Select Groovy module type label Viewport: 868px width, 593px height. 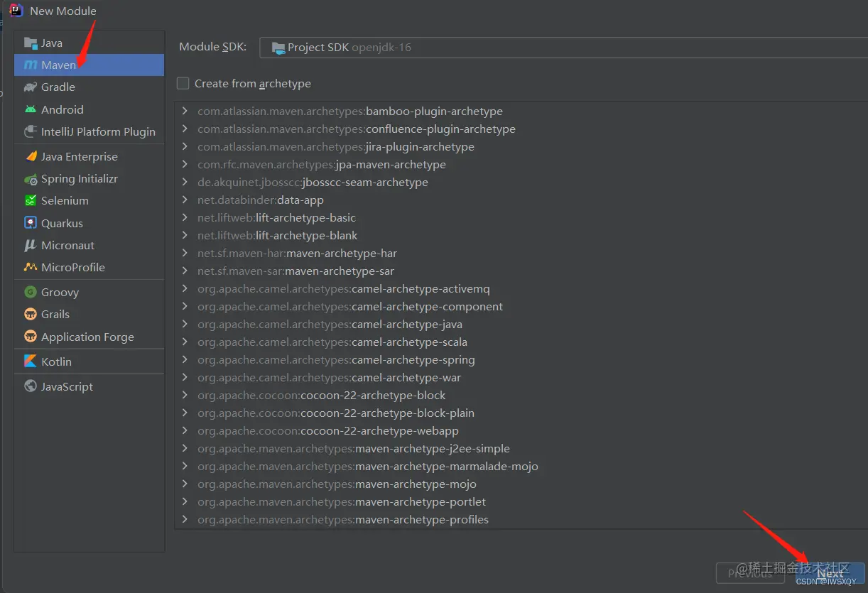60,292
